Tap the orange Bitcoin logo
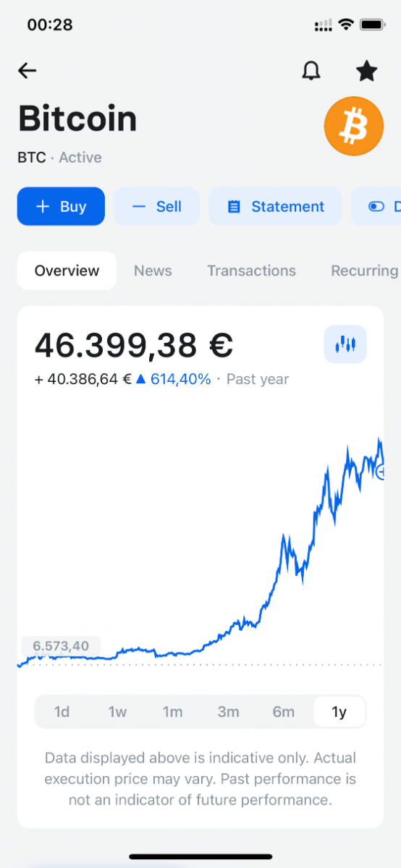The image size is (401, 868). click(x=353, y=127)
